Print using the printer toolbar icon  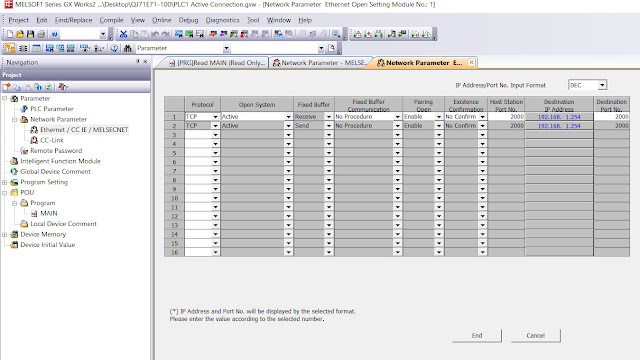[41, 34]
